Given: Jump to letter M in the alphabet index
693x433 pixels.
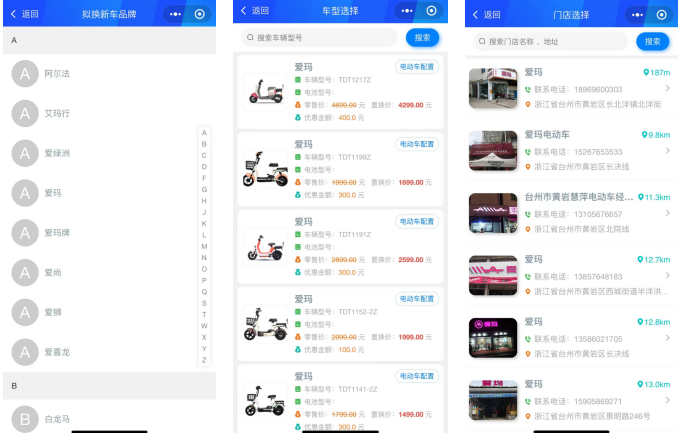Looking at the screenshot, I should [204, 246].
